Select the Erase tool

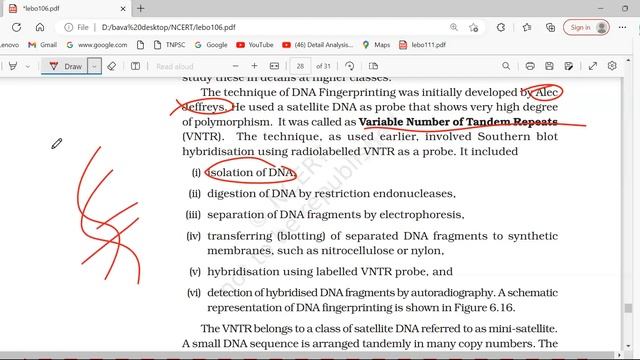[111, 66]
